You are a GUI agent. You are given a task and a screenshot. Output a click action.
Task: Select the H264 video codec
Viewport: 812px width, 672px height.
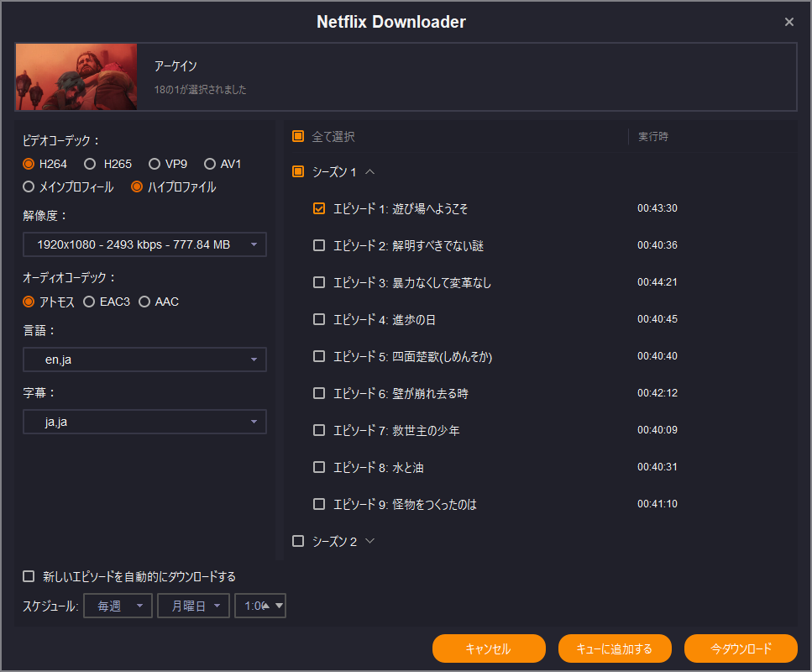point(29,165)
